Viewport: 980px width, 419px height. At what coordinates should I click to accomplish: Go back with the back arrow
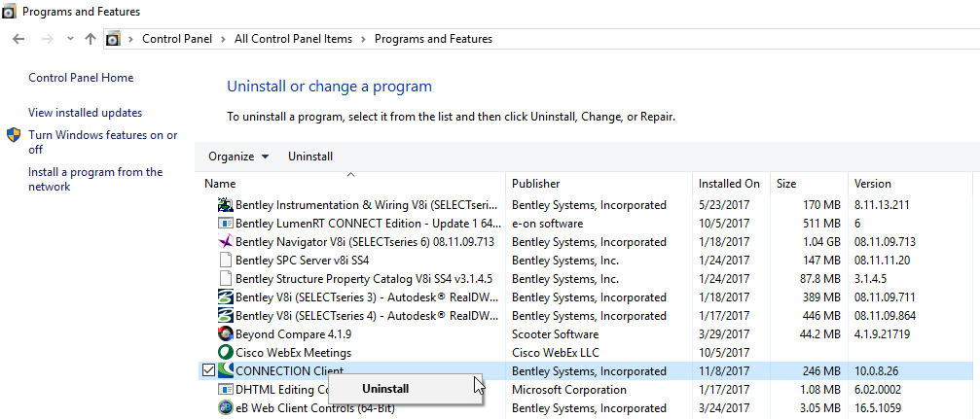[x=18, y=39]
